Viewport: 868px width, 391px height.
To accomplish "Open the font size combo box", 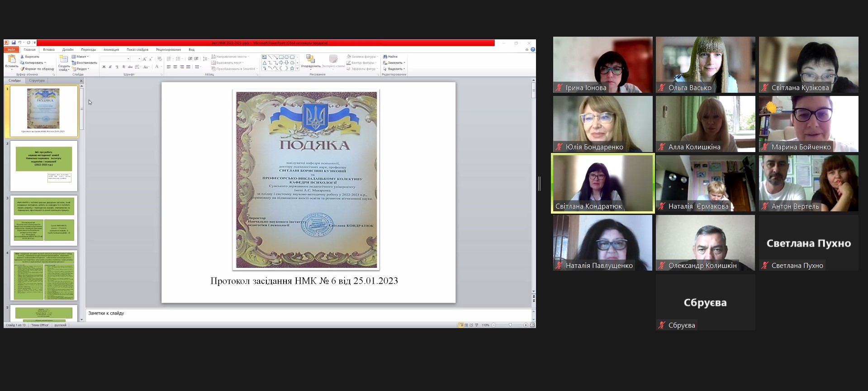I will point(136,59).
